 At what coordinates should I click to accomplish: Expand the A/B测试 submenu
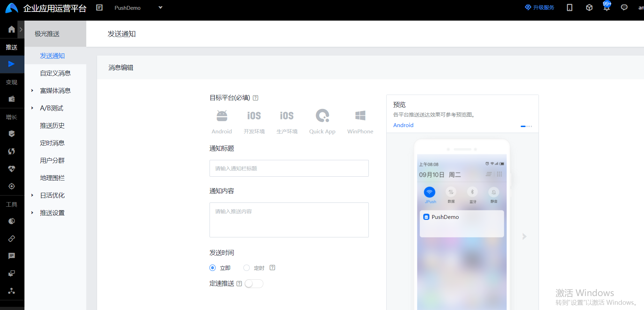(x=52, y=108)
